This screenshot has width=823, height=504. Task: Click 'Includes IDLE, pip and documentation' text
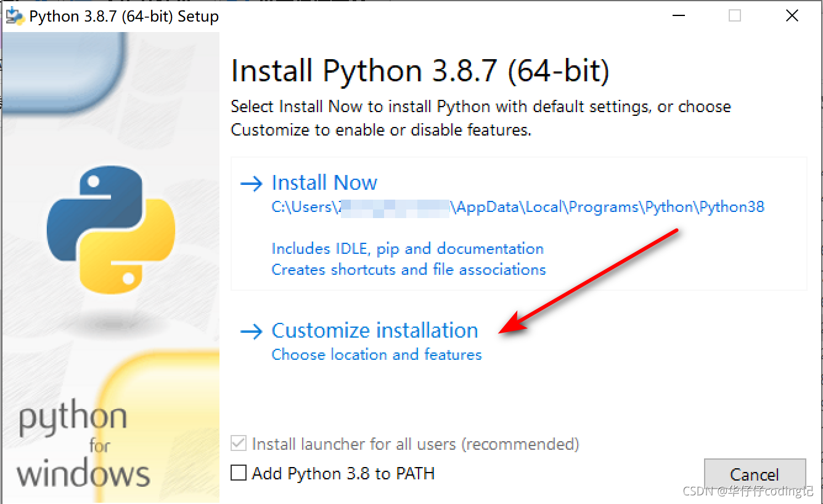[407, 248]
